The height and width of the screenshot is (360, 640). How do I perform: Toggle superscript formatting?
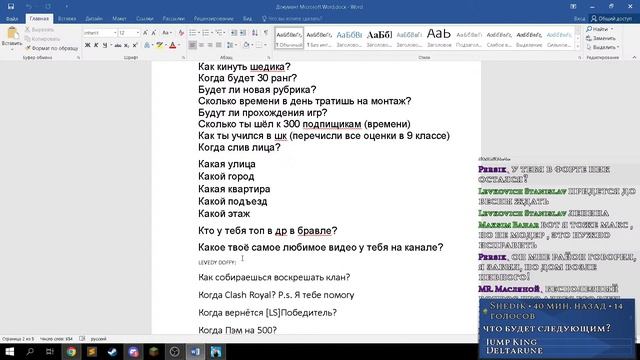coord(135,45)
